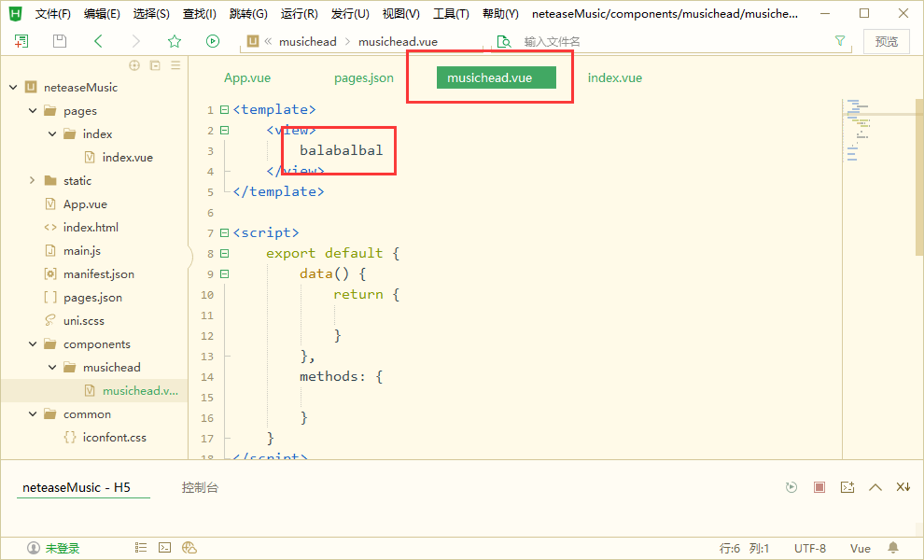This screenshot has width=924, height=560.
Task: Restart the run using console refresh icon
Action: click(x=791, y=487)
